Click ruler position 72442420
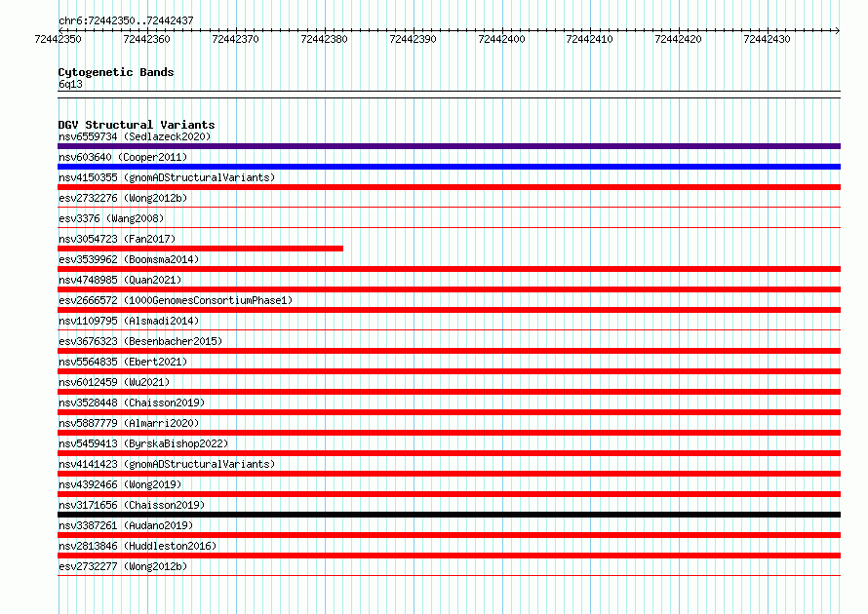This screenshot has height=614, width=868. (x=678, y=39)
